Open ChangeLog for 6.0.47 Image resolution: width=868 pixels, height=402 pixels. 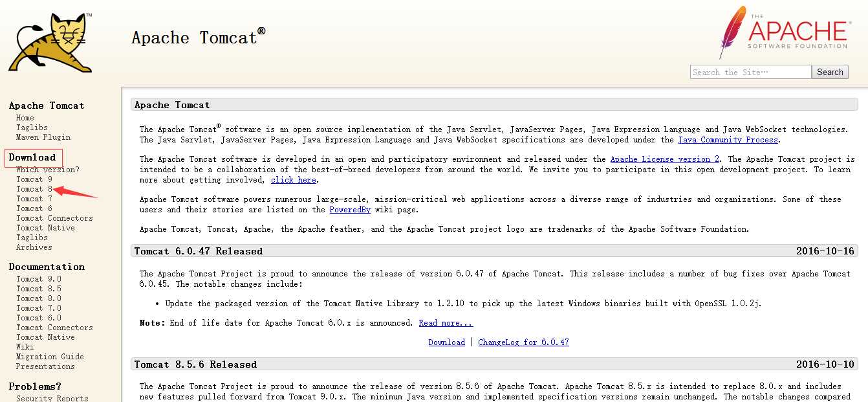point(523,342)
